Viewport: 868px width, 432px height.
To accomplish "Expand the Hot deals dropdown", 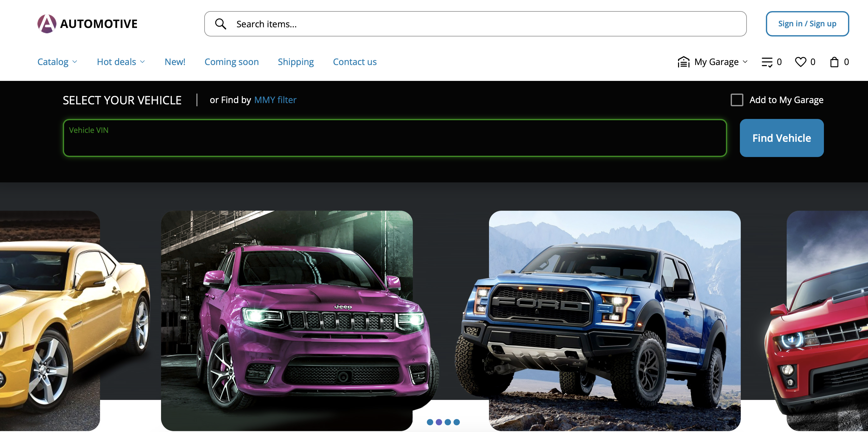I will click(121, 62).
